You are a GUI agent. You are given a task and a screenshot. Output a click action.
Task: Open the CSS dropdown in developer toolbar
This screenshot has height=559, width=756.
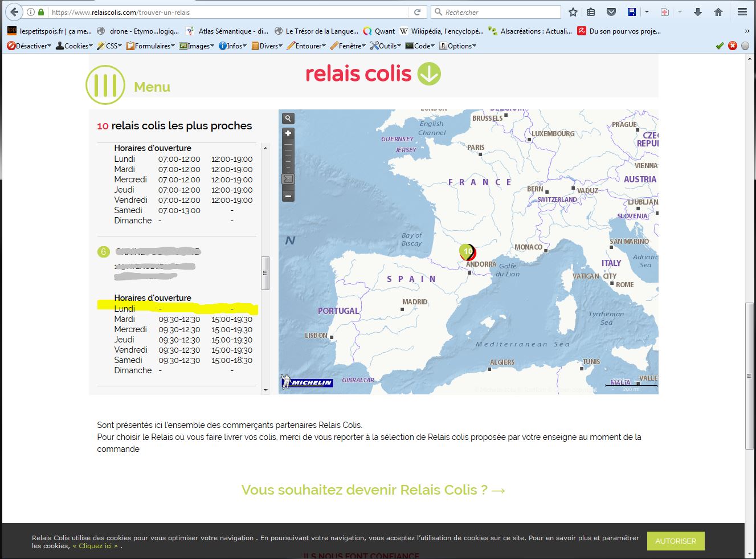point(110,46)
